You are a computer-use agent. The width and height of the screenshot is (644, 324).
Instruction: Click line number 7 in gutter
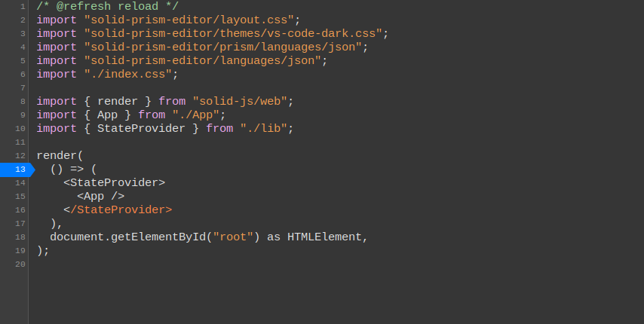pyautogui.click(x=23, y=87)
